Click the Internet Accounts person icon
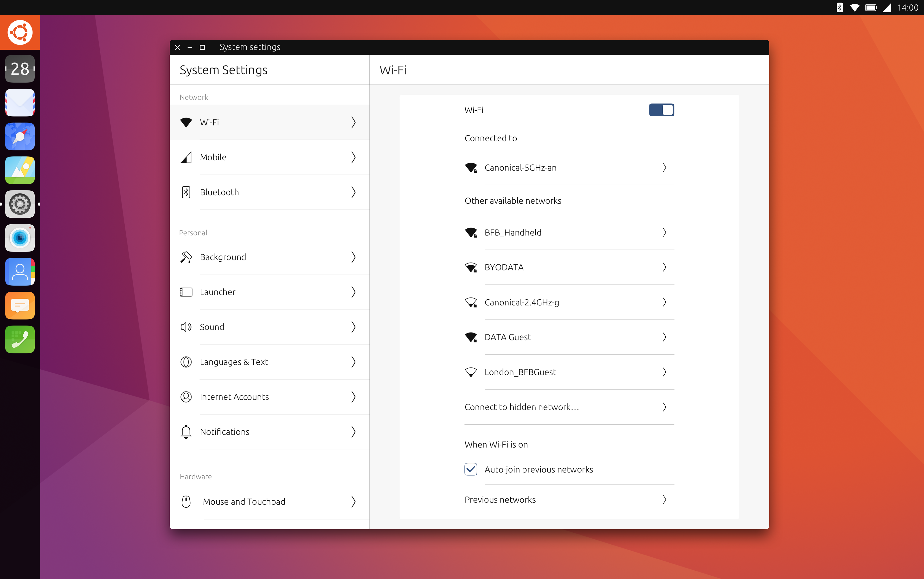Viewport: 924px width, 579px height. click(x=186, y=397)
